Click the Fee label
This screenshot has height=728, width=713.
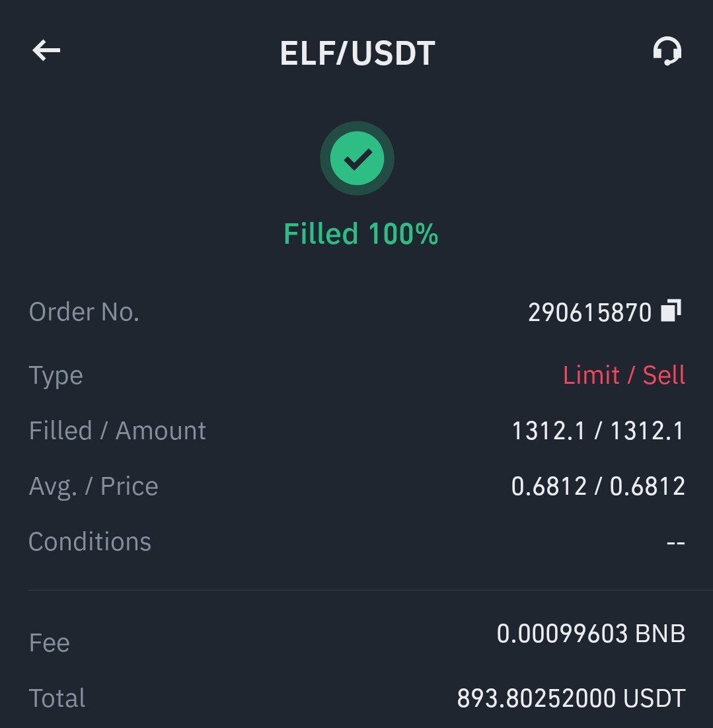pos(50,643)
